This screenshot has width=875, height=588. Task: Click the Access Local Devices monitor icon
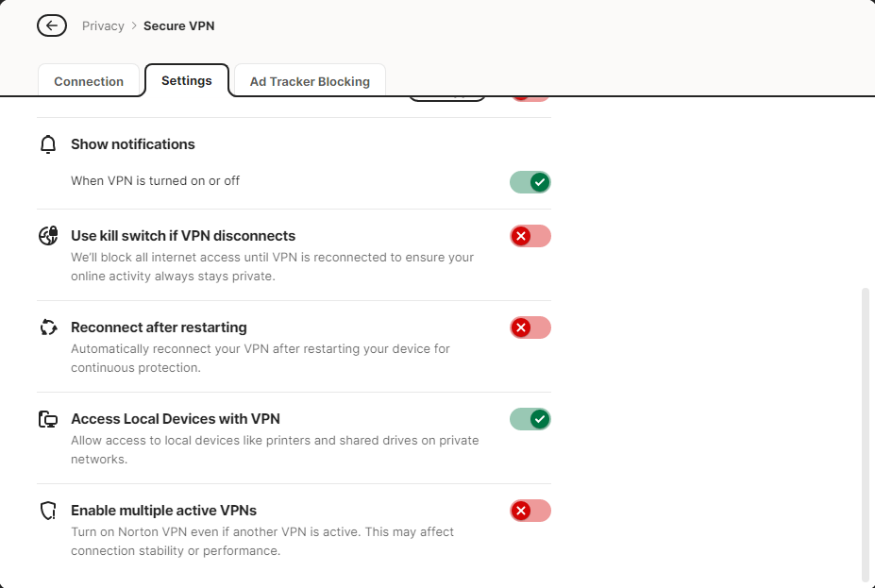(48, 419)
